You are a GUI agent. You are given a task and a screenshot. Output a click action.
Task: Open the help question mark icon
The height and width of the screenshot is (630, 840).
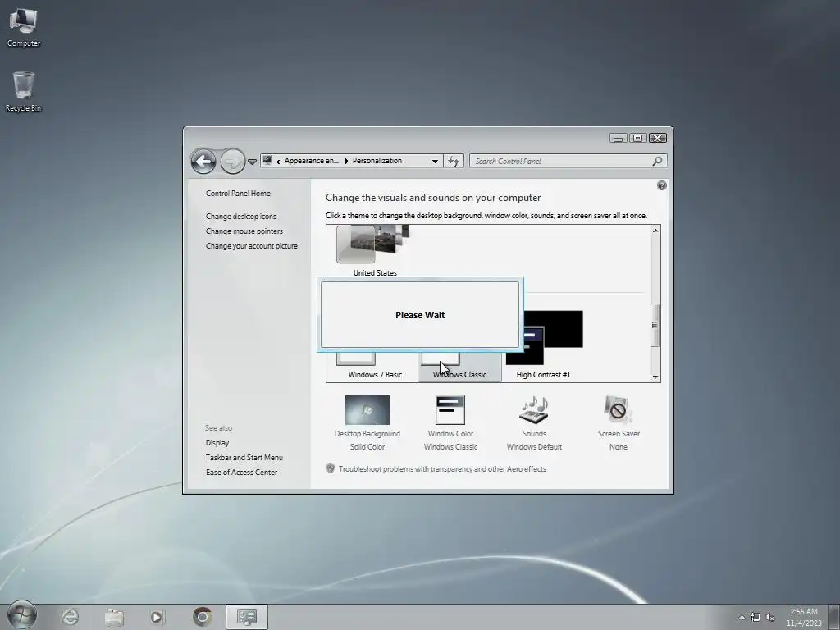tap(662, 185)
